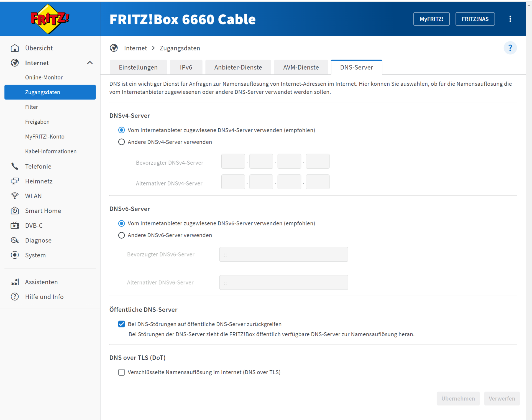Open the help question mark icon

click(510, 48)
